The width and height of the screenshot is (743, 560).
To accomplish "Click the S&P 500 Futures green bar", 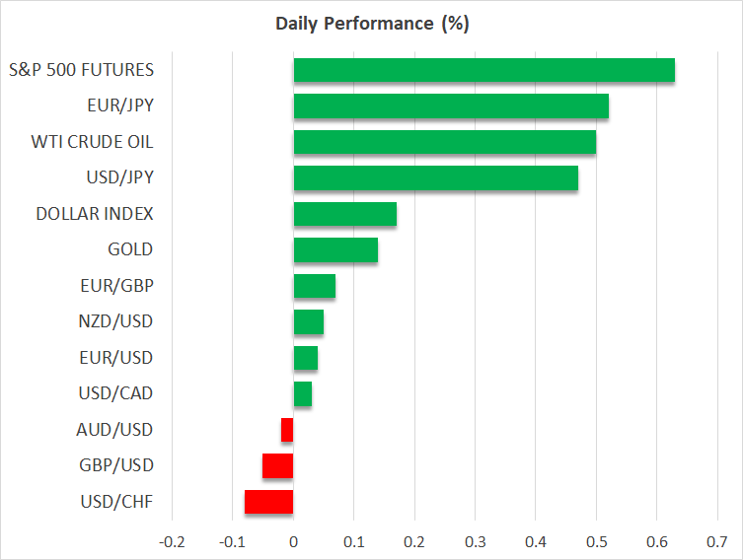I will 483,71.
